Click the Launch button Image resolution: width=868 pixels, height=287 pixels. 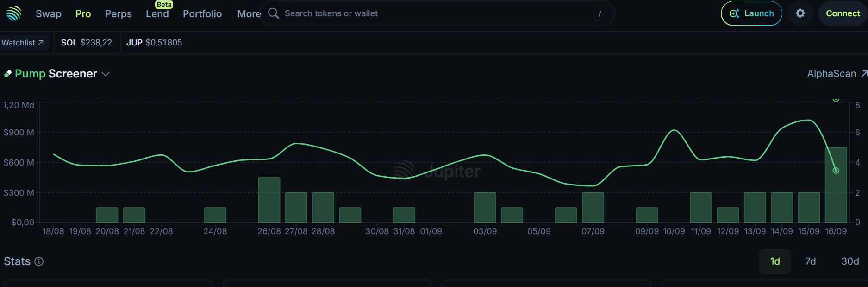click(751, 13)
